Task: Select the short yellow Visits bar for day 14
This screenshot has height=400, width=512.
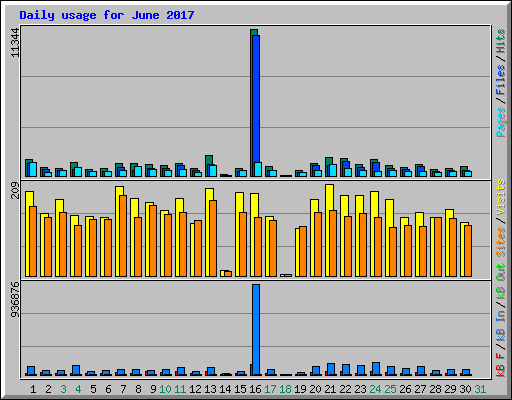Action: pyautogui.click(x=223, y=273)
